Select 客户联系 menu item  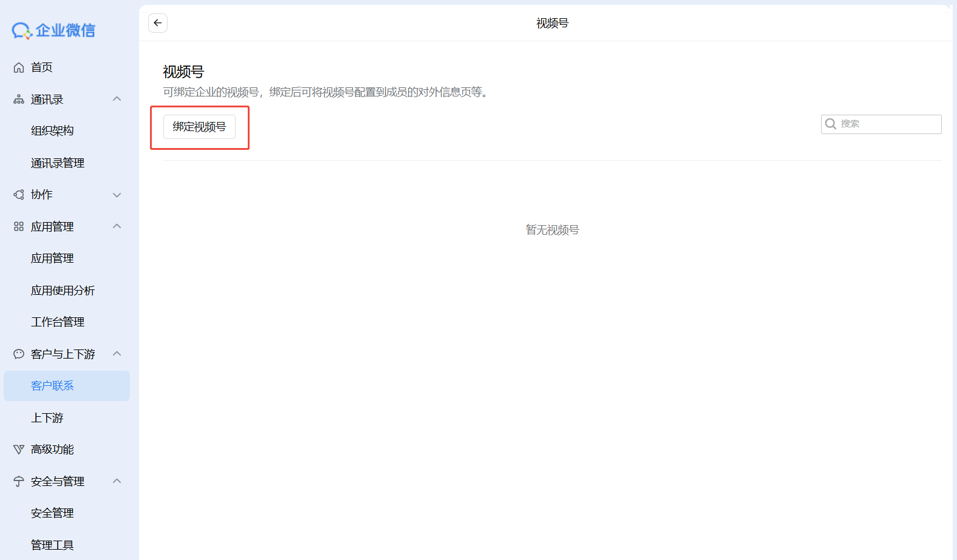[52, 386]
